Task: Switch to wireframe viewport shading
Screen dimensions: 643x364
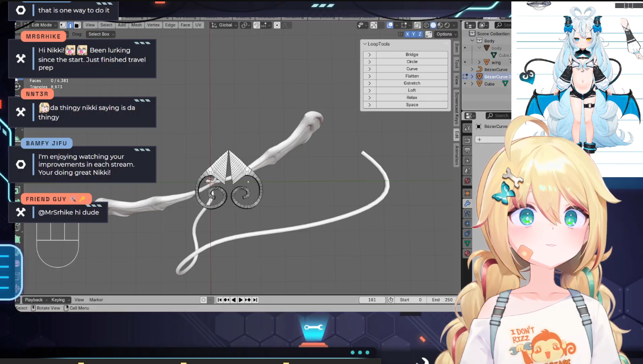Action: [x=425, y=25]
